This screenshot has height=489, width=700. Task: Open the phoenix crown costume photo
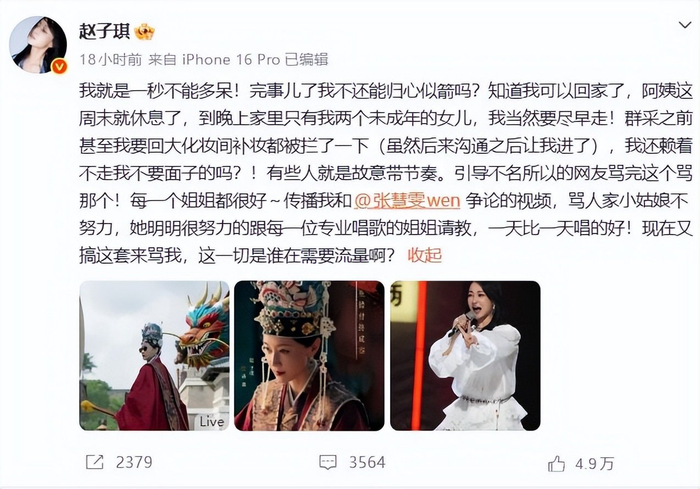(x=309, y=355)
